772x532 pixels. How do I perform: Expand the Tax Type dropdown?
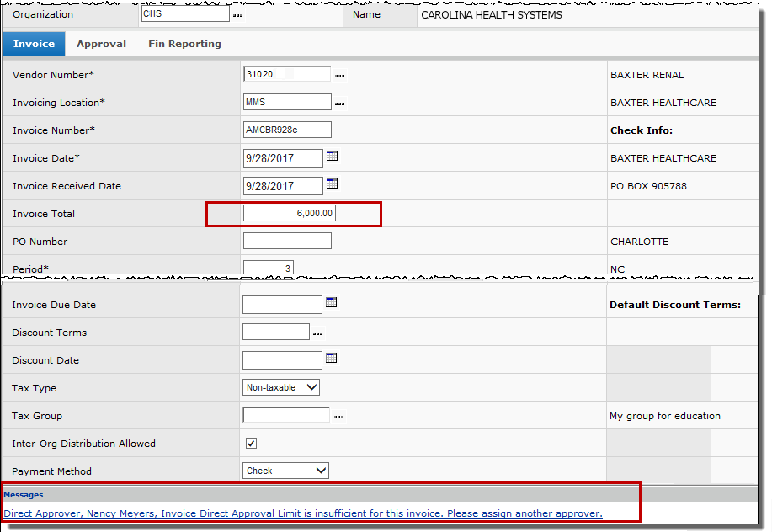click(x=281, y=387)
